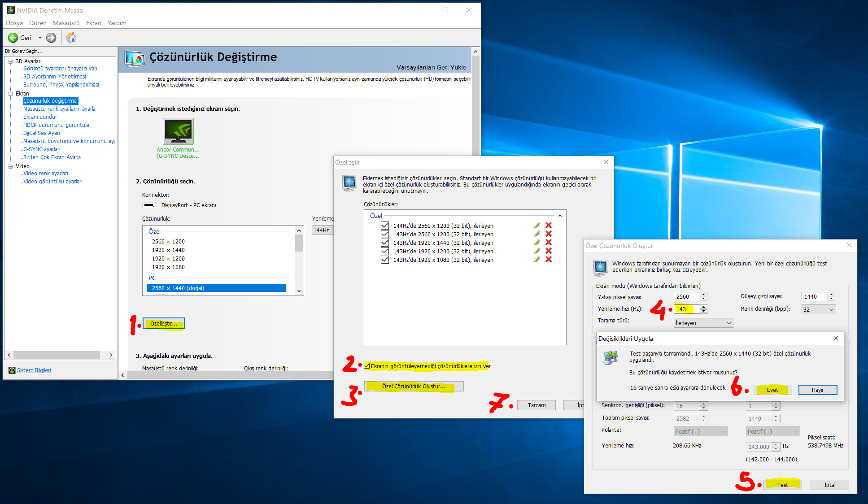Click the forward arrow icon in toolbar

click(x=52, y=38)
